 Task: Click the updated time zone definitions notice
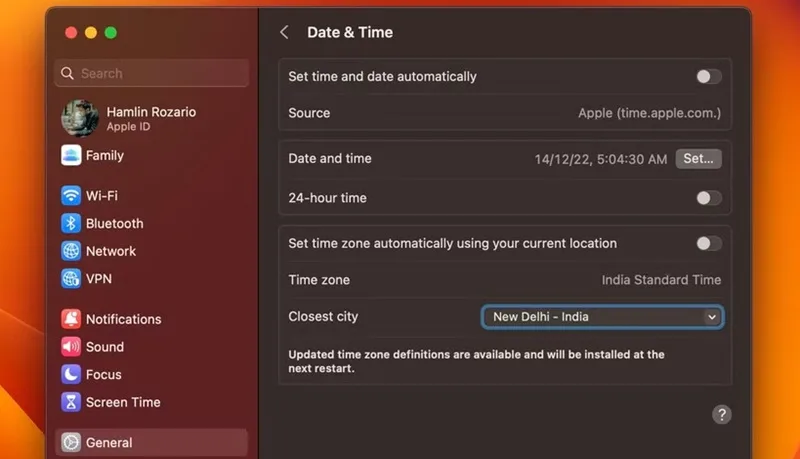[476, 361]
